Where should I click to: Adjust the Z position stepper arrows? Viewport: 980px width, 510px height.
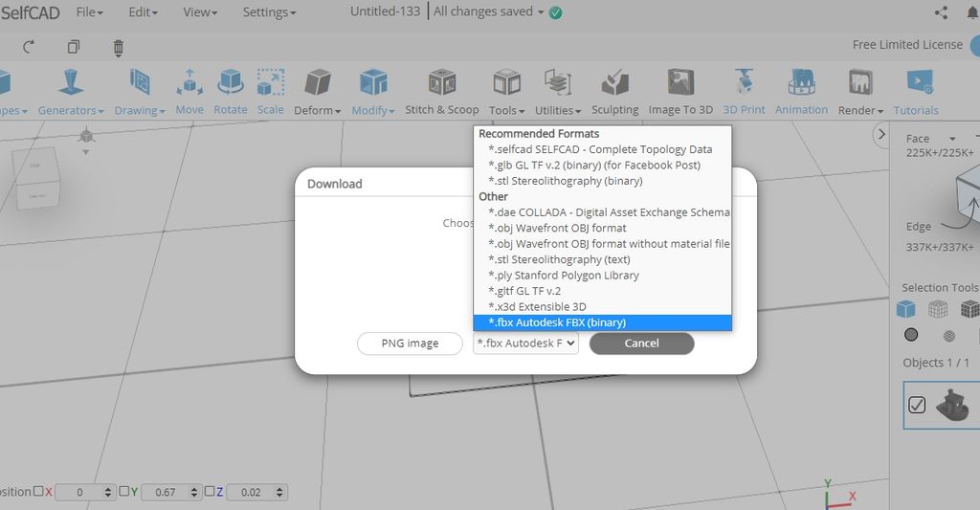[x=279, y=492]
